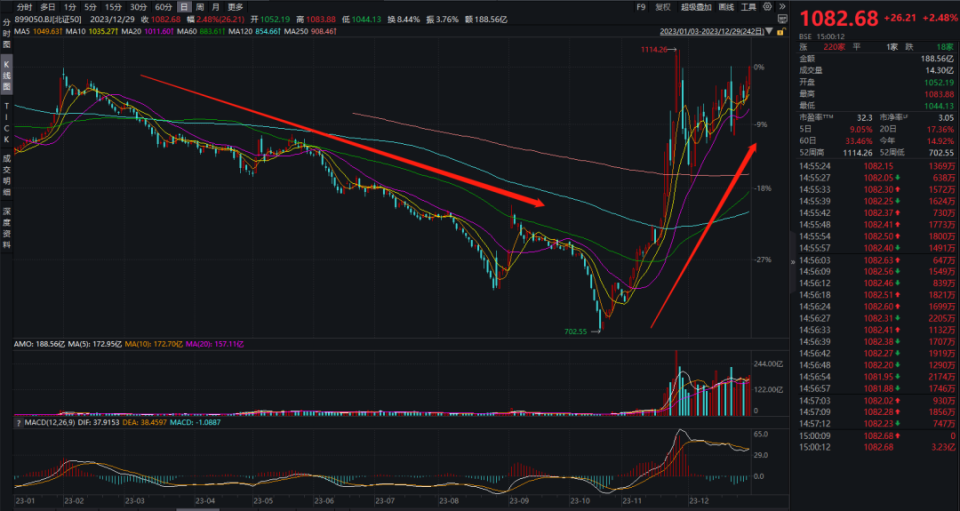Click the 最高 1083.88 high row
This screenshot has width=960, height=511.
point(876,94)
